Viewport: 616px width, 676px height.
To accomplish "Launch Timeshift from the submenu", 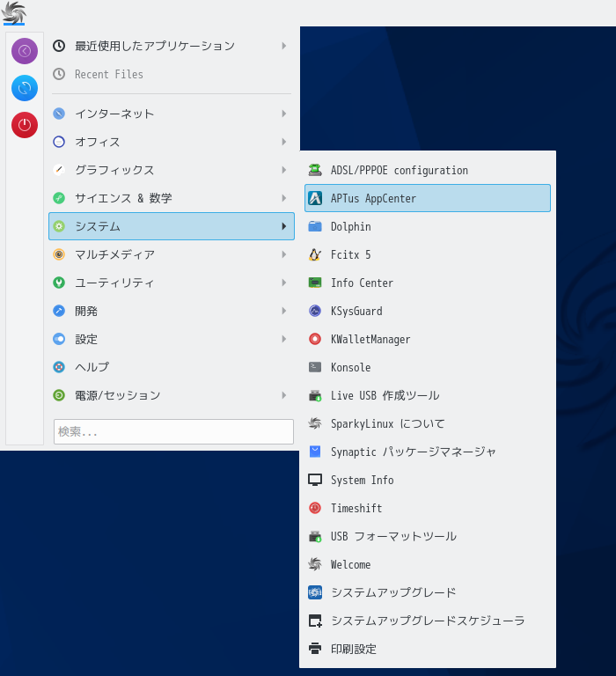I will [x=428, y=508].
